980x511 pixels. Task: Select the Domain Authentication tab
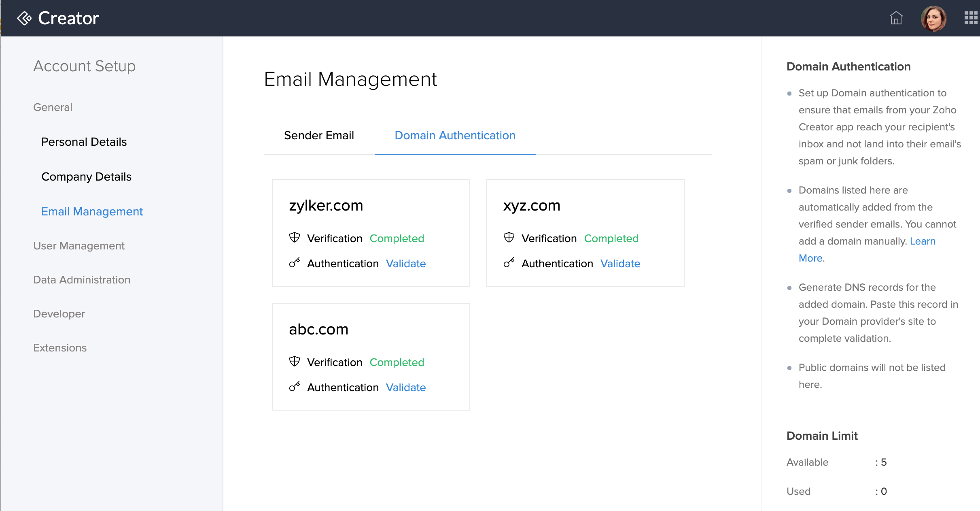(455, 135)
